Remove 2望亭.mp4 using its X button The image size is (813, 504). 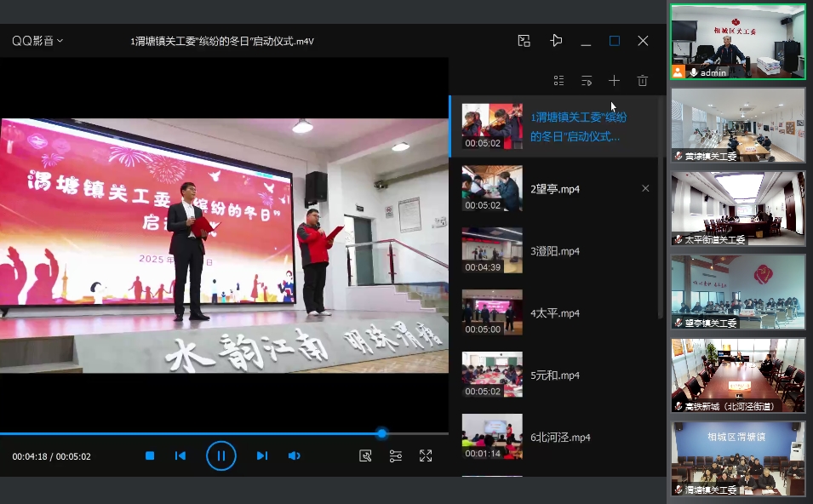[645, 188]
